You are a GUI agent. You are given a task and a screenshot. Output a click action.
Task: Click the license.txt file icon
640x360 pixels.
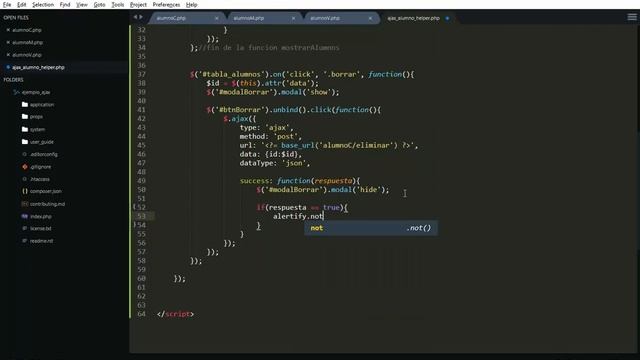(x=24, y=229)
